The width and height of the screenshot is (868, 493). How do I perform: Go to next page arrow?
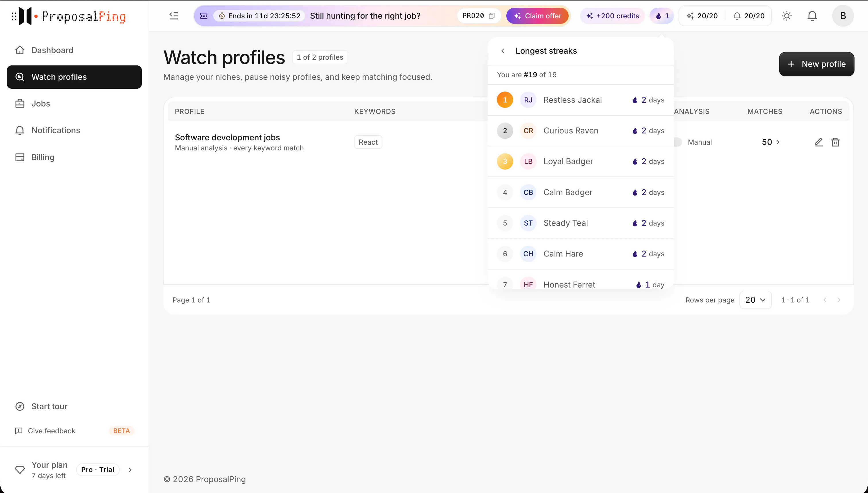[839, 300]
